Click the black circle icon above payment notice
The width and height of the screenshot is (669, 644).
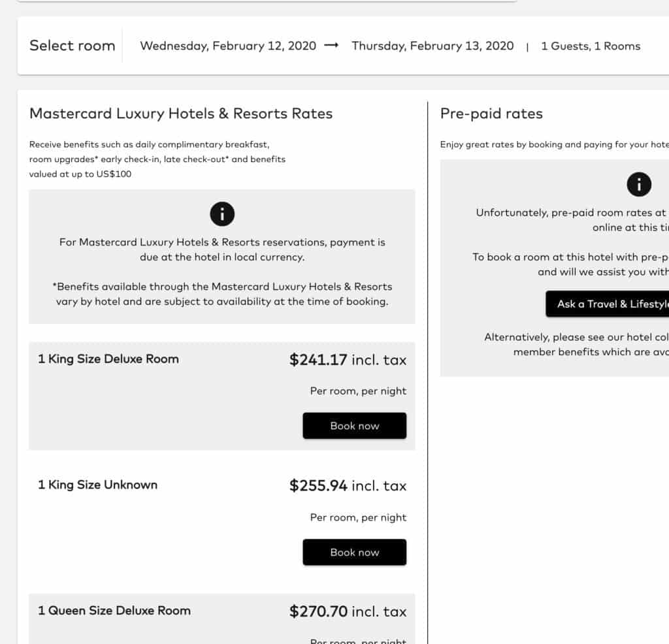221,214
